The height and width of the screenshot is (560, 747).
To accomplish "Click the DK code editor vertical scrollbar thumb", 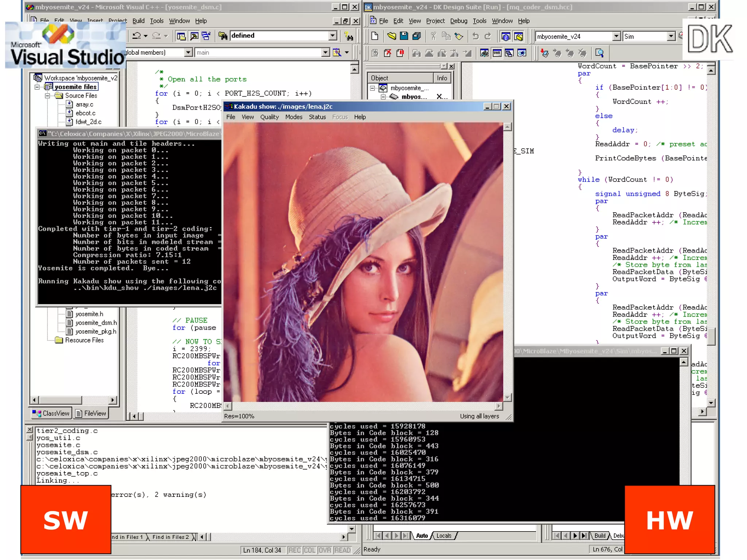I will pyautogui.click(x=711, y=336).
